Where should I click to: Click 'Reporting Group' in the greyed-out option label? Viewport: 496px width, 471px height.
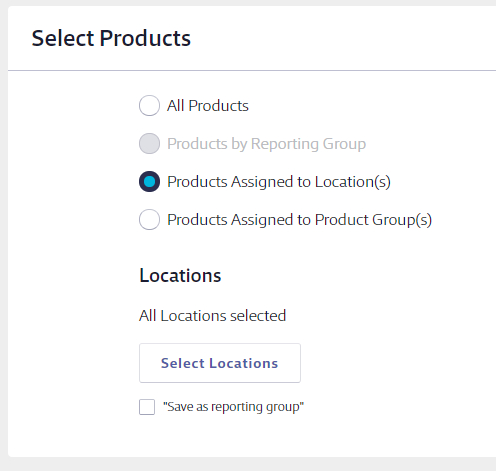(308, 144)
